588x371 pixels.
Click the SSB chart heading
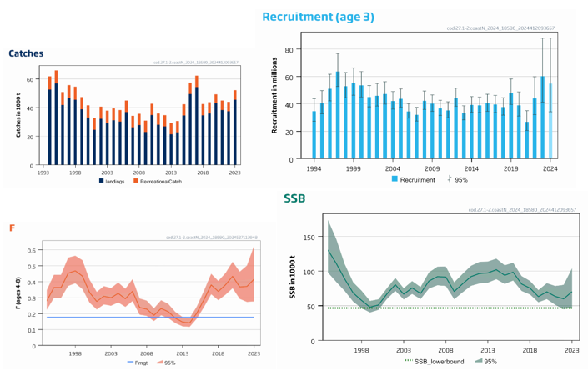(294, 198)
